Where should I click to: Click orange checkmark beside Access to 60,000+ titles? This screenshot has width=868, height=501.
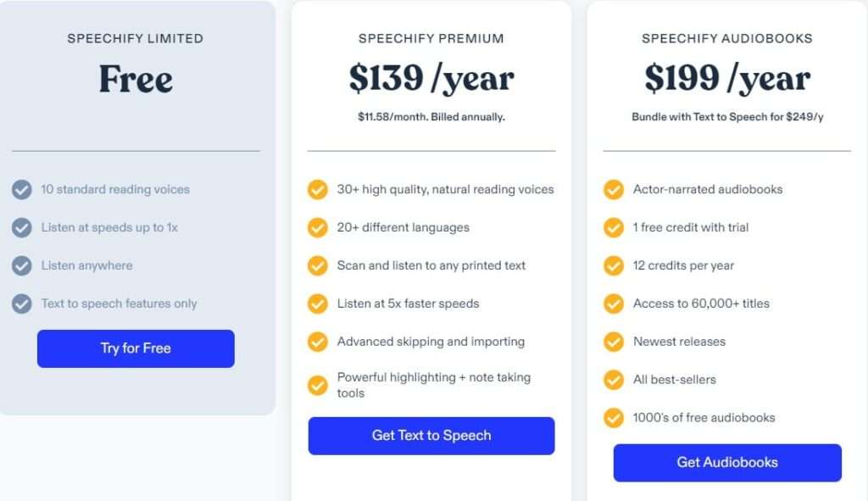click(614, 304)
